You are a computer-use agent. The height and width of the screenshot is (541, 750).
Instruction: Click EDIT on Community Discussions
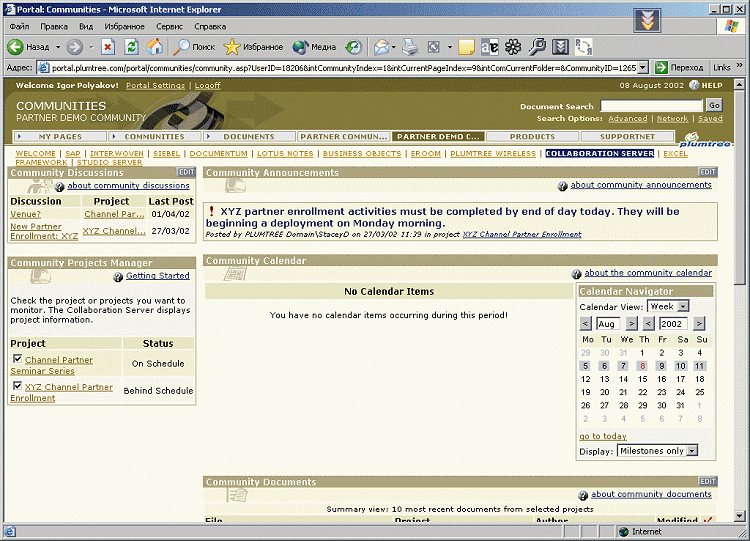click(186, 172)
